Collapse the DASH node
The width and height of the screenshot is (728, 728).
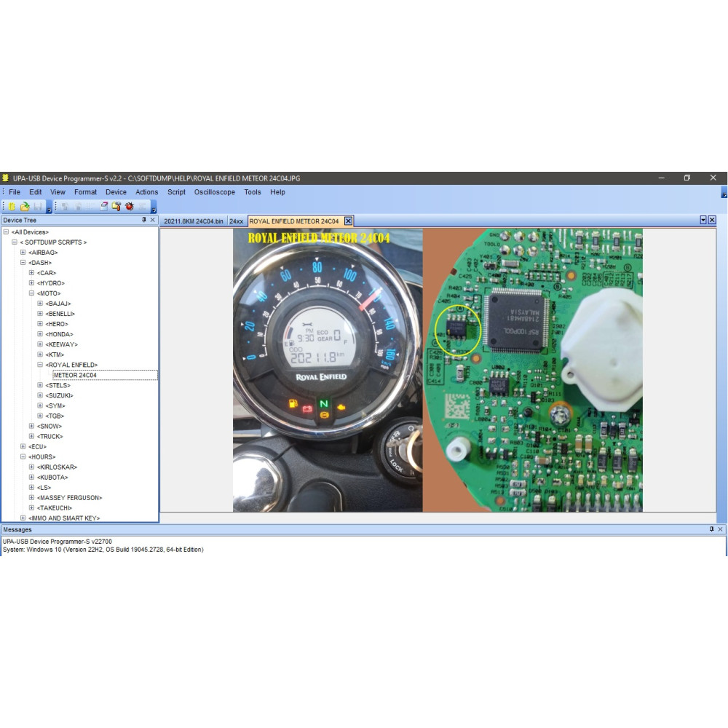[23, 262]
